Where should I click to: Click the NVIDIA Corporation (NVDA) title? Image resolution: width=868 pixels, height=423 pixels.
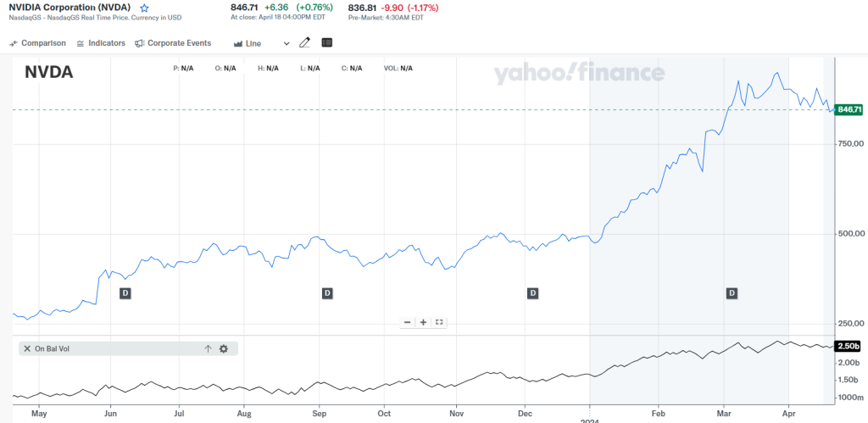pos(70,8)
